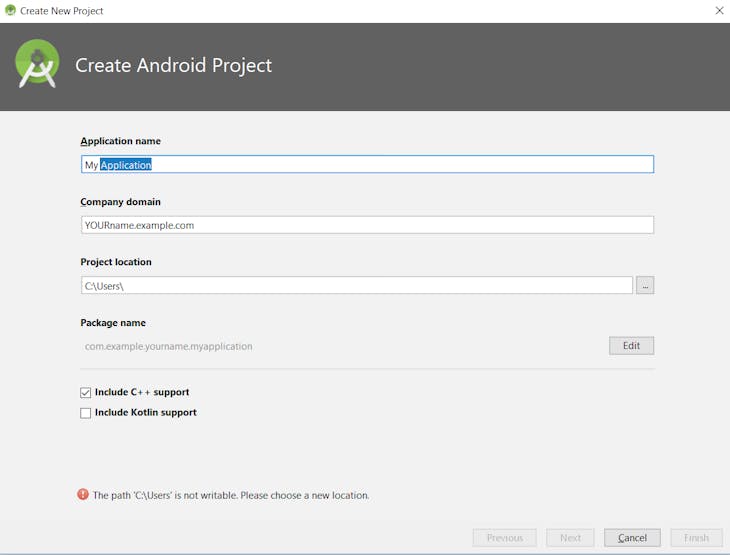Image resolution: width=730 pixels, height=555 pixels.
Task: Close the Create New Project dialog
Action: click(719, 10)
